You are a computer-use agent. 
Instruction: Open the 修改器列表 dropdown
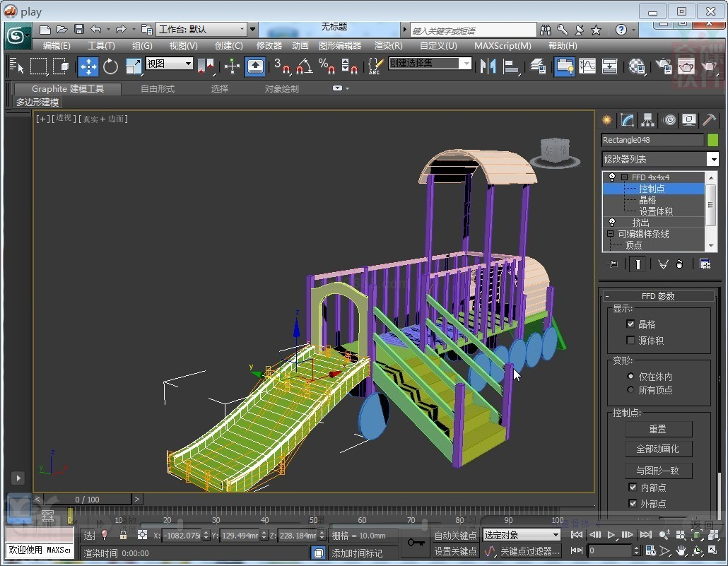(712, 160)
